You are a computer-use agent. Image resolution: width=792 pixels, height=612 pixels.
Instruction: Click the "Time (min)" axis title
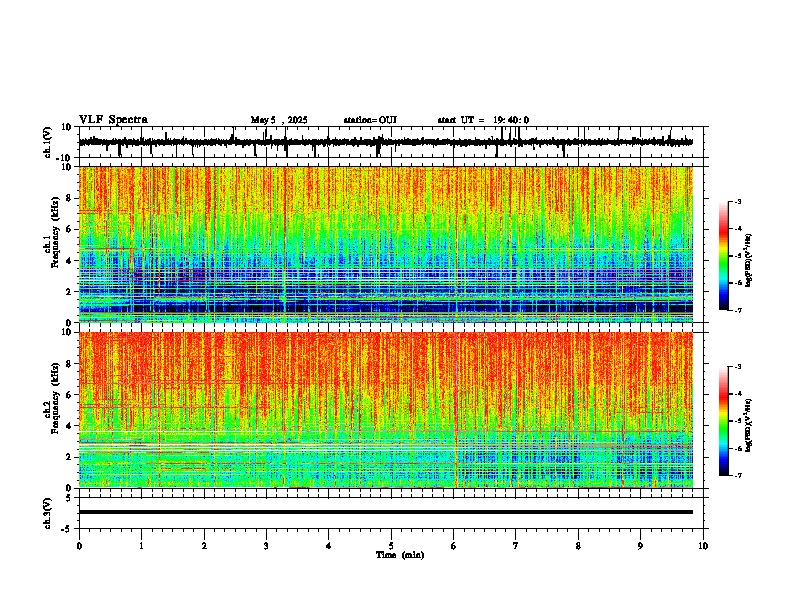point(400,555)
